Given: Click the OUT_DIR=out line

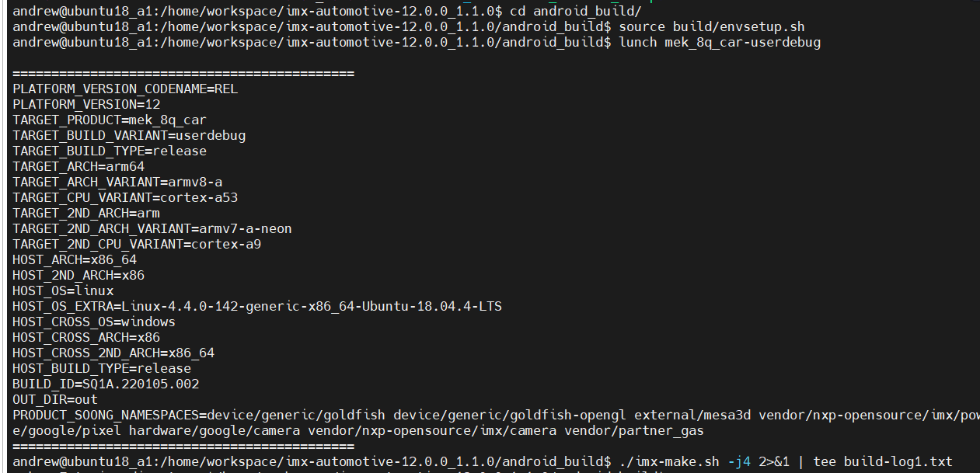Looking at the screenshot, I should [x=55, y=399].
